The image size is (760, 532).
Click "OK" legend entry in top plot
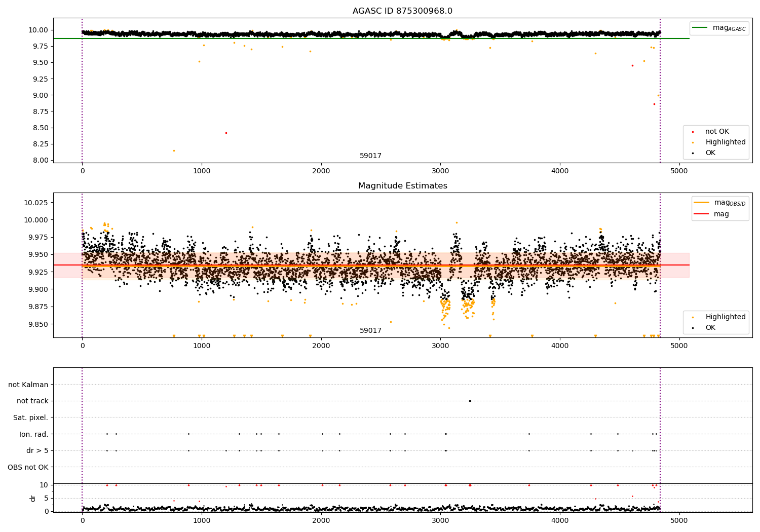[x=704, y=153]
